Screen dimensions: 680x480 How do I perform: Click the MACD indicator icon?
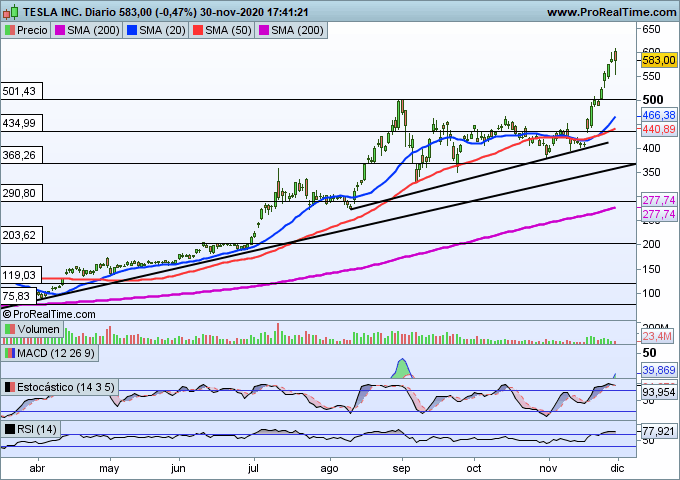click(10, 353)
